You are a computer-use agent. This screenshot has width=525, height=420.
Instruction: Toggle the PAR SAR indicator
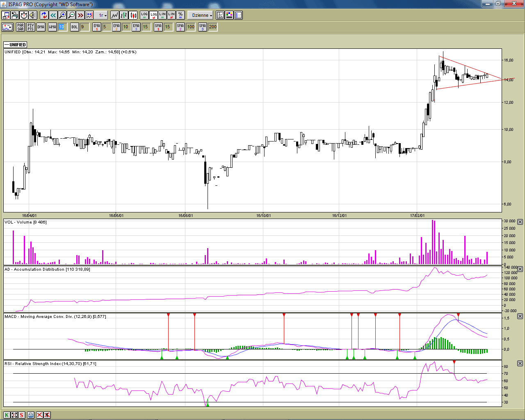21,27
